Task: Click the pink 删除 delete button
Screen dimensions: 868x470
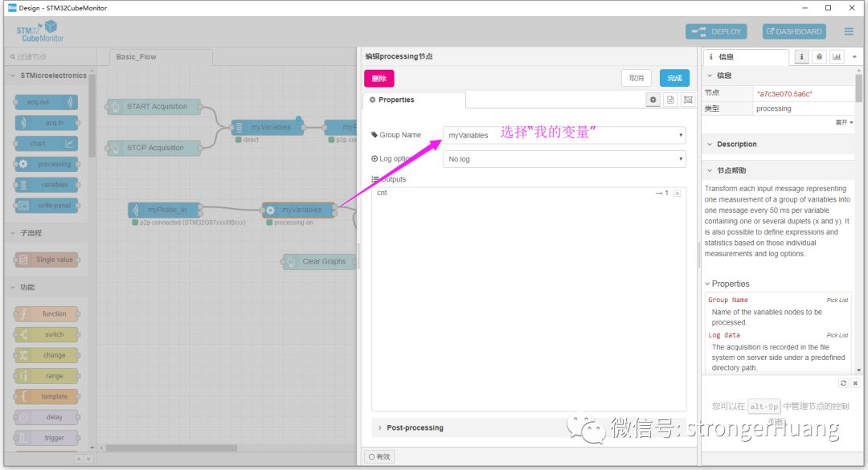Action: pos(379,78)
